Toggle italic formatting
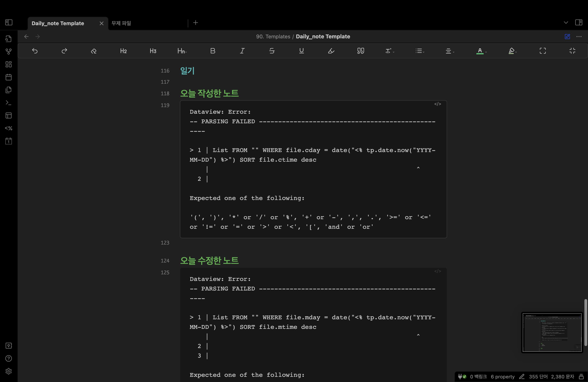 (242, 51)
